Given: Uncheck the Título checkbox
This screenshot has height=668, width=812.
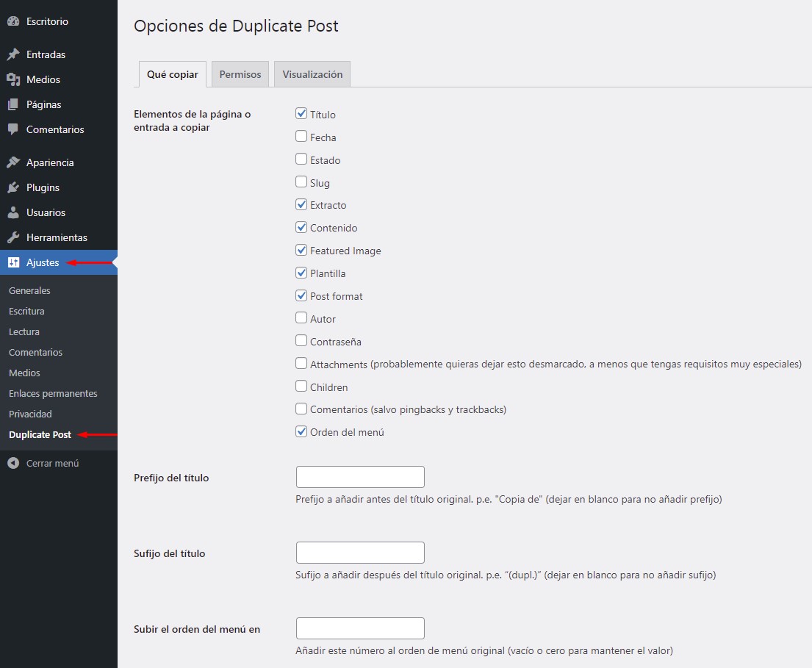Looking at the screenshot, I should [301, 113].
